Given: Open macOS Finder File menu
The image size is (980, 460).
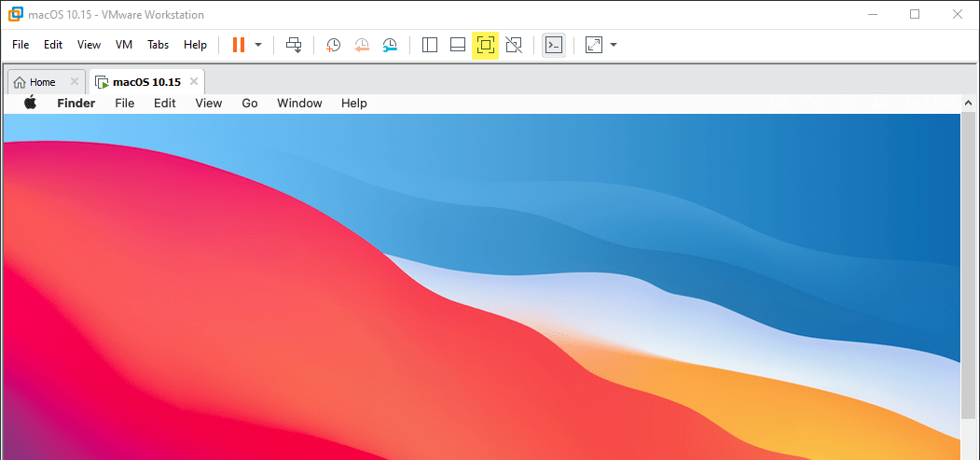Looking at the screenshot, I should coord(124,104).
